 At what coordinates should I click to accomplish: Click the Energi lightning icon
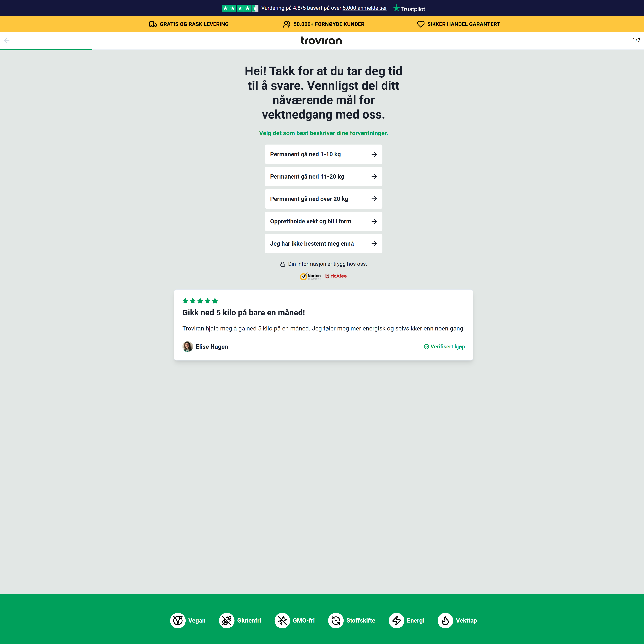pyautogui.click(x=396, y=620)
